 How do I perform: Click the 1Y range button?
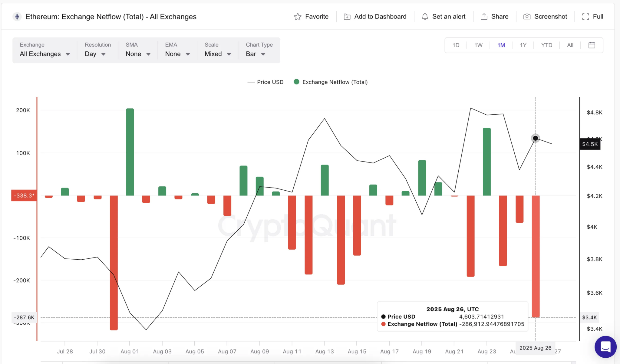click(x=523, y=45)
